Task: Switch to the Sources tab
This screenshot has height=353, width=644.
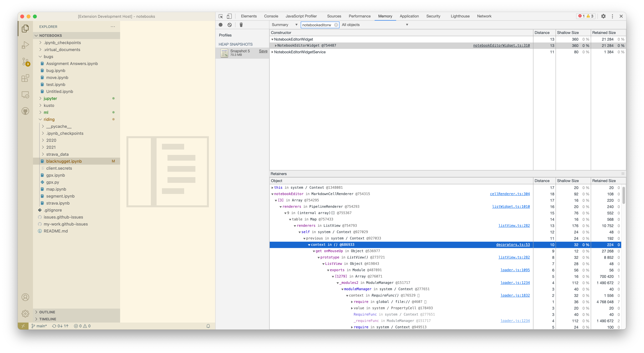Action: 334,16
